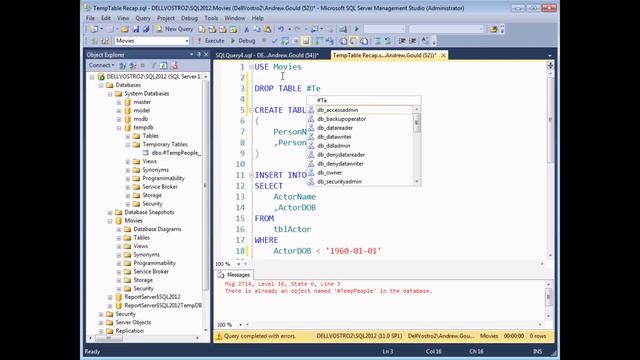This screenshot has width=640, height=360.
Task: Expand the Database Snapshots node
Action: (x=110, y=212)
